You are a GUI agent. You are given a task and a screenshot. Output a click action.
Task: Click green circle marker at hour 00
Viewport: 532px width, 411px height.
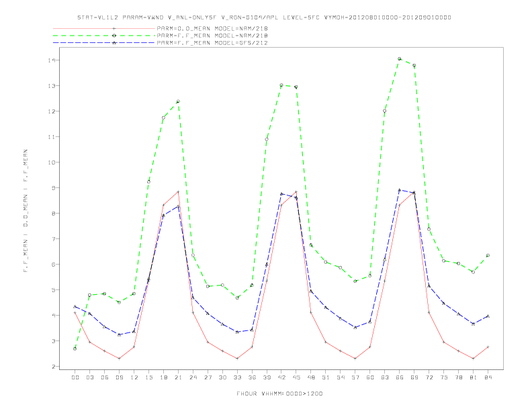[75, 349]
